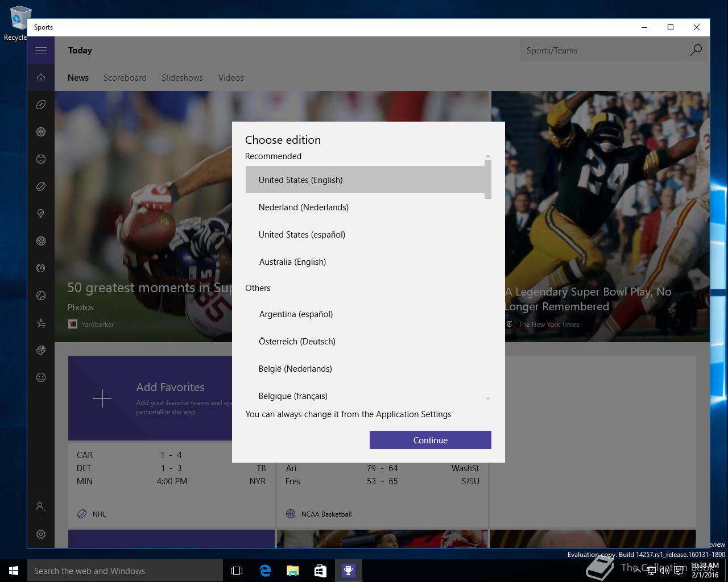Select Australia (English) edition
This screenshot has width=728, height=582.
(365, 261)
